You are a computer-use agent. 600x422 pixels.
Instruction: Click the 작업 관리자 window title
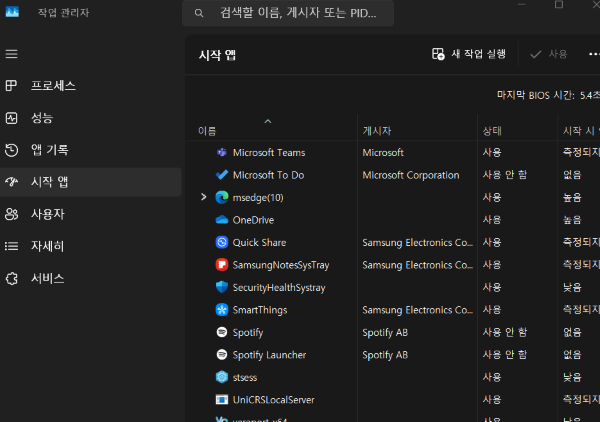click(64, 13)
